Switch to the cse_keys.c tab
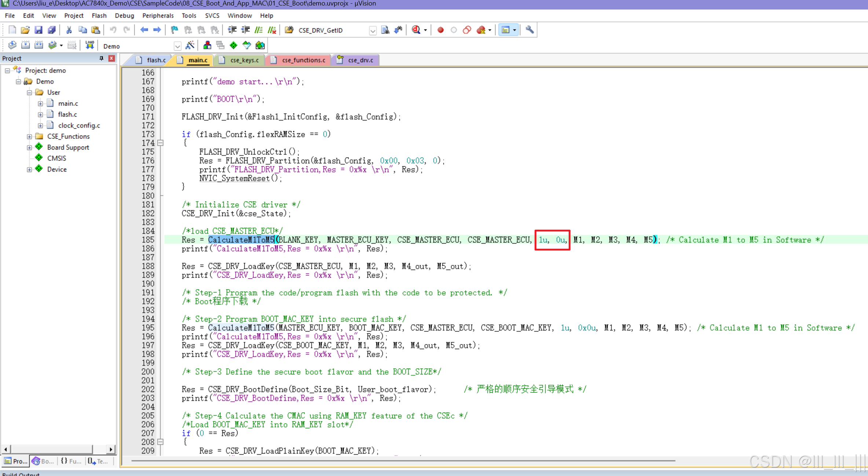868x476 pixels. [244, 60]
